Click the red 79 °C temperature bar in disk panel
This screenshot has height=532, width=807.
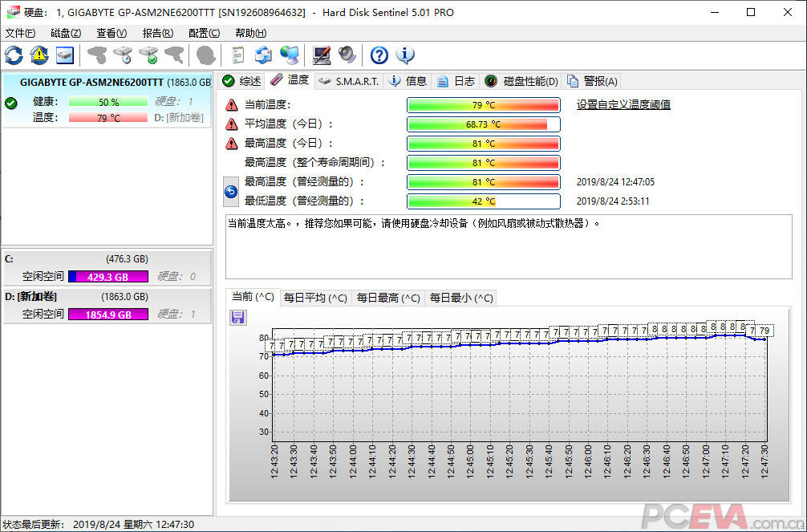tap(108, 118)
